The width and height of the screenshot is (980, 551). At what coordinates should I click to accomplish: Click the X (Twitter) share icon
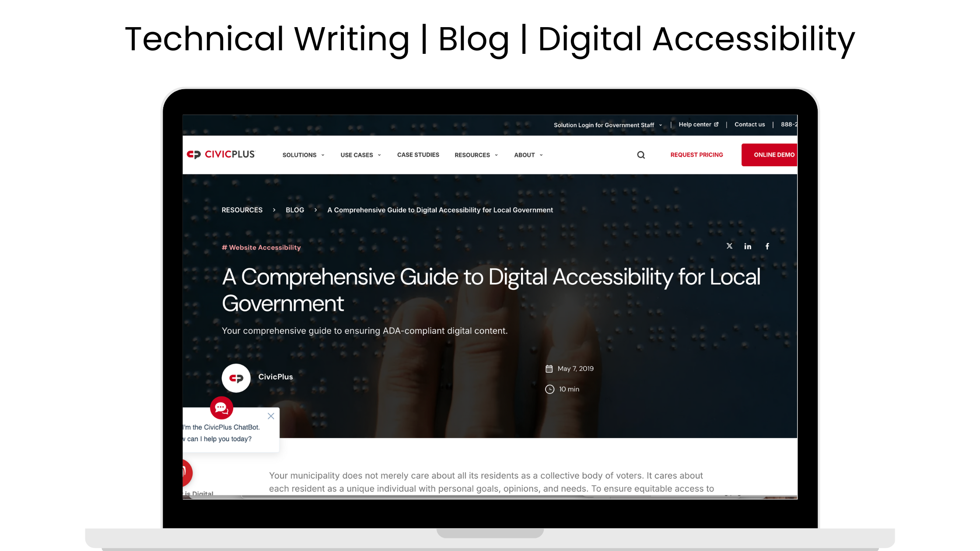730,246
